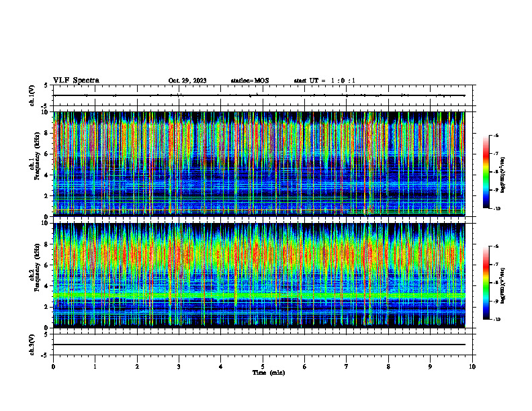Click the time axis tick label '3'

(179, 367)
